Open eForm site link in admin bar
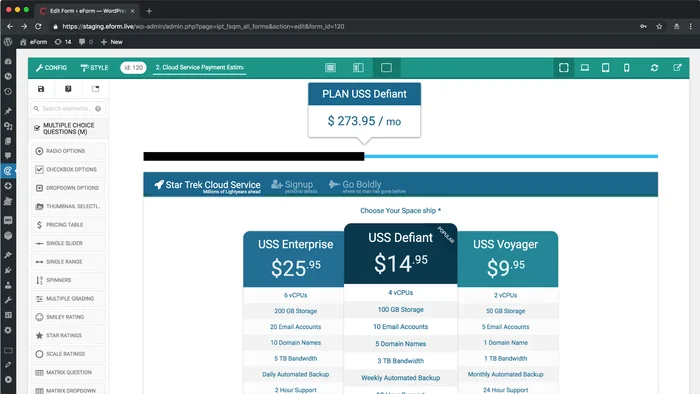 (33, 41)
